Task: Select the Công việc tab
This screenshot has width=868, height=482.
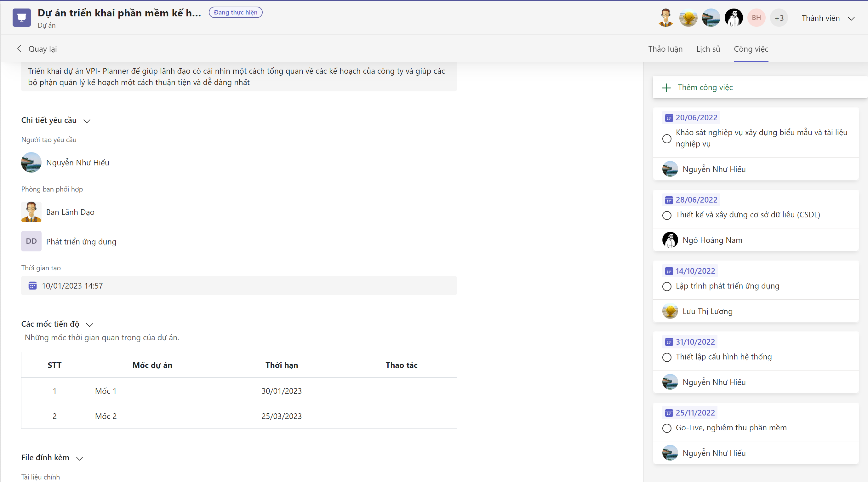Action: pos(751,49)
